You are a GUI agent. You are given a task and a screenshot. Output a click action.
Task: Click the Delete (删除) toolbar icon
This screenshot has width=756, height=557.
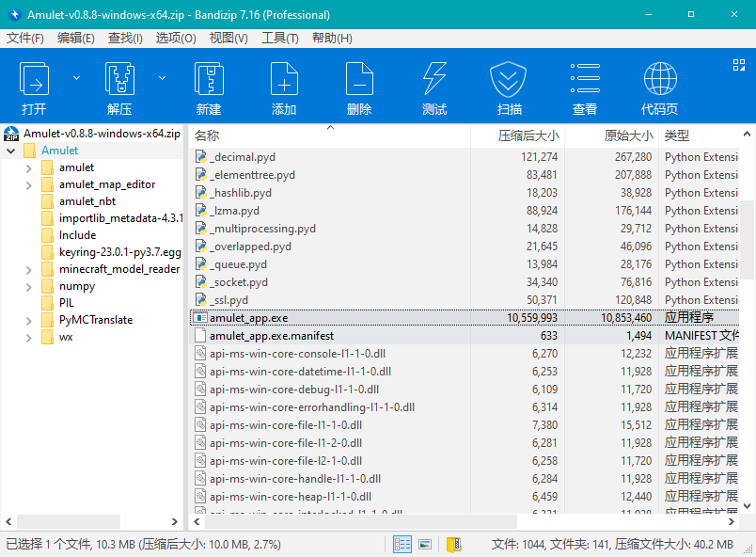[x=359, y=87]
